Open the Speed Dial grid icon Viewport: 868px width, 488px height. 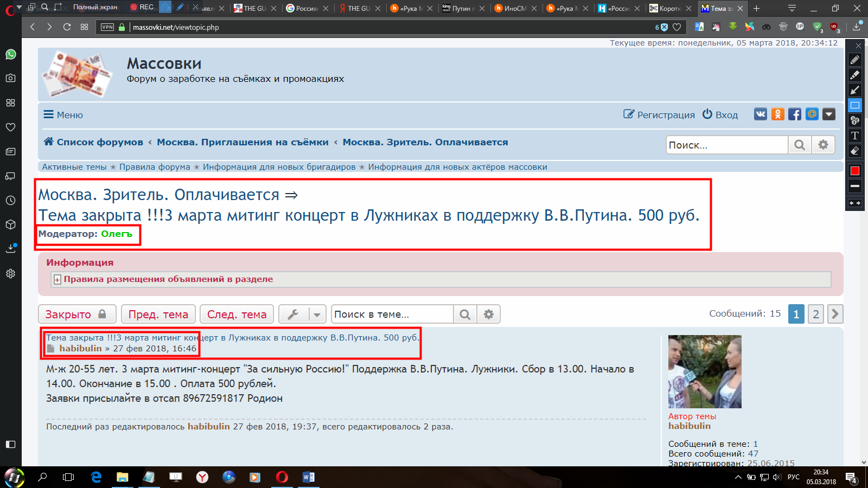[x=84, y=27]
